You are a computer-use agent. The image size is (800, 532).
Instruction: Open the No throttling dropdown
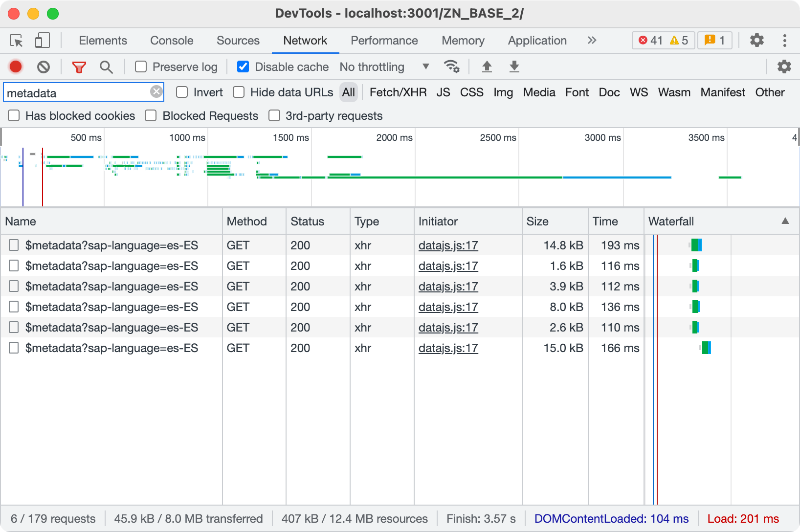(384, 66)
